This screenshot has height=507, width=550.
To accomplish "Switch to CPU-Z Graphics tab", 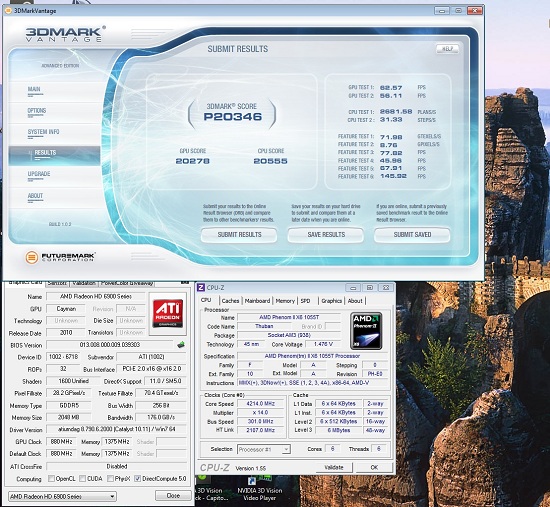I will 331,301.
